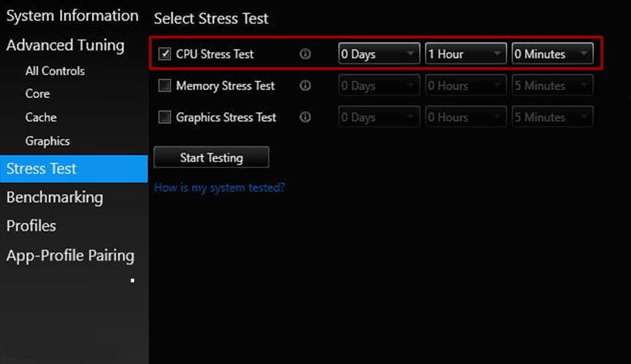Image resolution: width=631 pixels, height=364 pixels.
Task: Uncheck the CPU Stress Test checkbox
Action: click(x=165, y=54)
